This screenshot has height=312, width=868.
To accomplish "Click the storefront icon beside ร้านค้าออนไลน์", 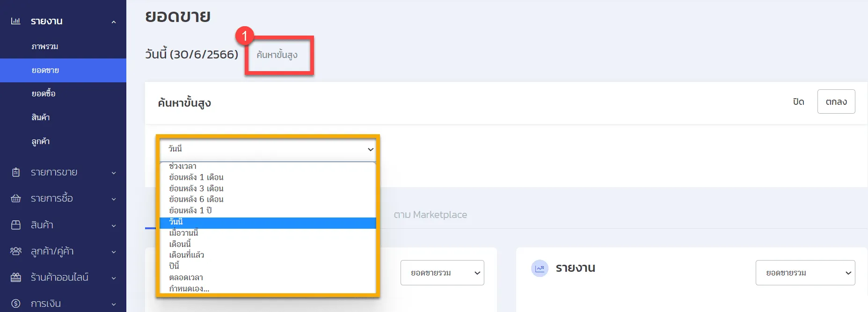I will (16, 277).
